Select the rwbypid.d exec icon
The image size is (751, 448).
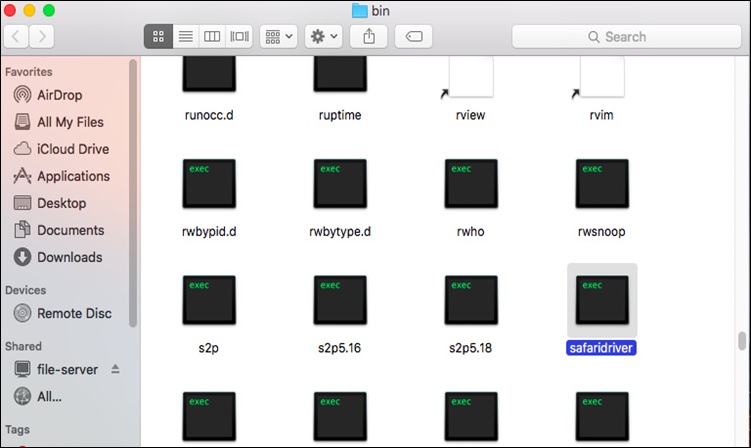coord(209,184)
